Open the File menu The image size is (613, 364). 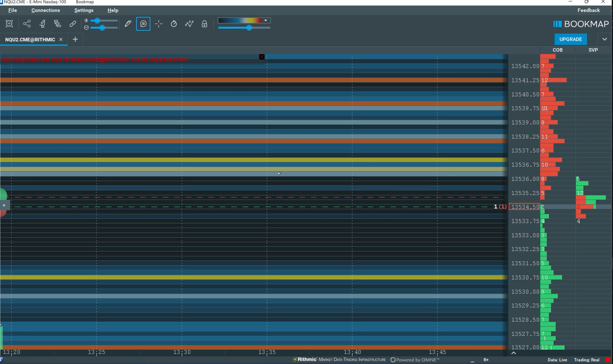[x=12, y=10]
